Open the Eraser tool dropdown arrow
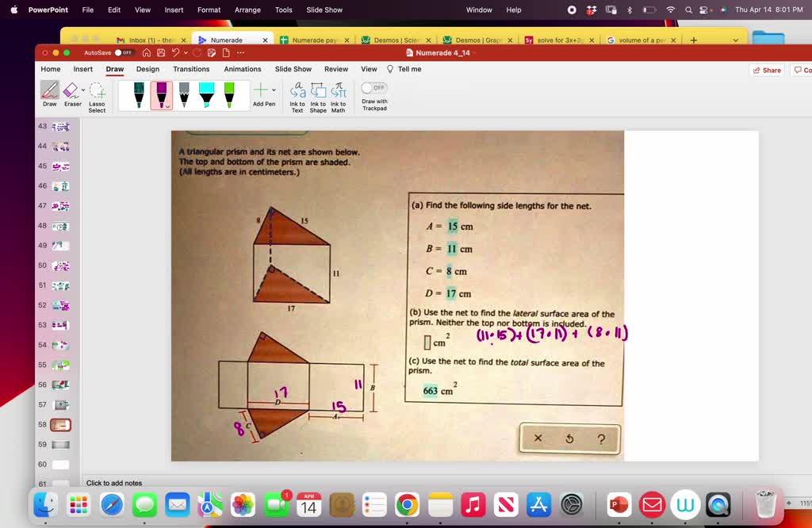Screen dimensions: 812x528 pyautogui.click(x=83, y=90)
